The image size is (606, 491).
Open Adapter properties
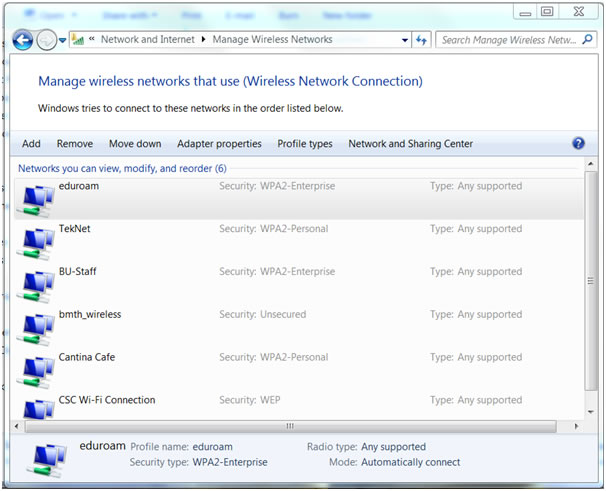tap(219, 144)
